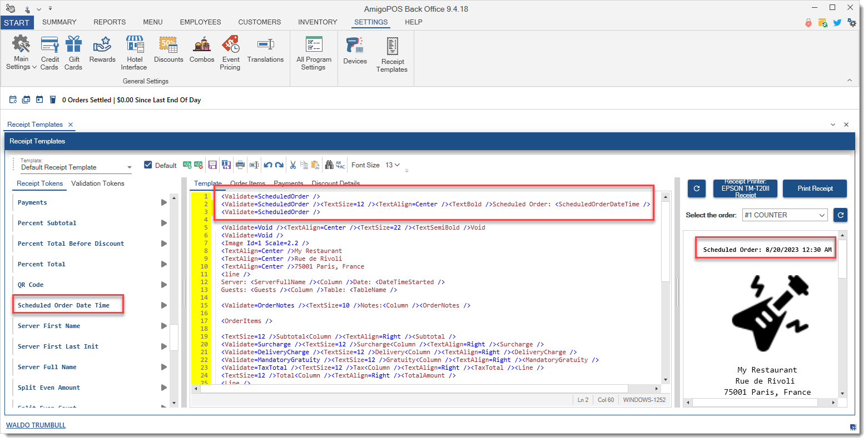Open the Select the order dropdown
The image size is (868, 442).
tap(785, 215)
